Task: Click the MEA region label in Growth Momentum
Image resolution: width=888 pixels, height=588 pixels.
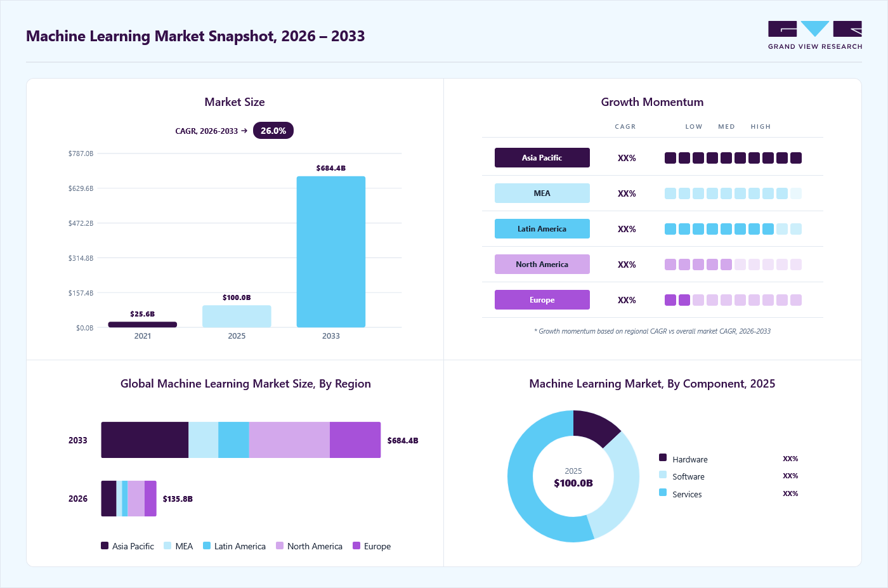Action: [542, 193]
